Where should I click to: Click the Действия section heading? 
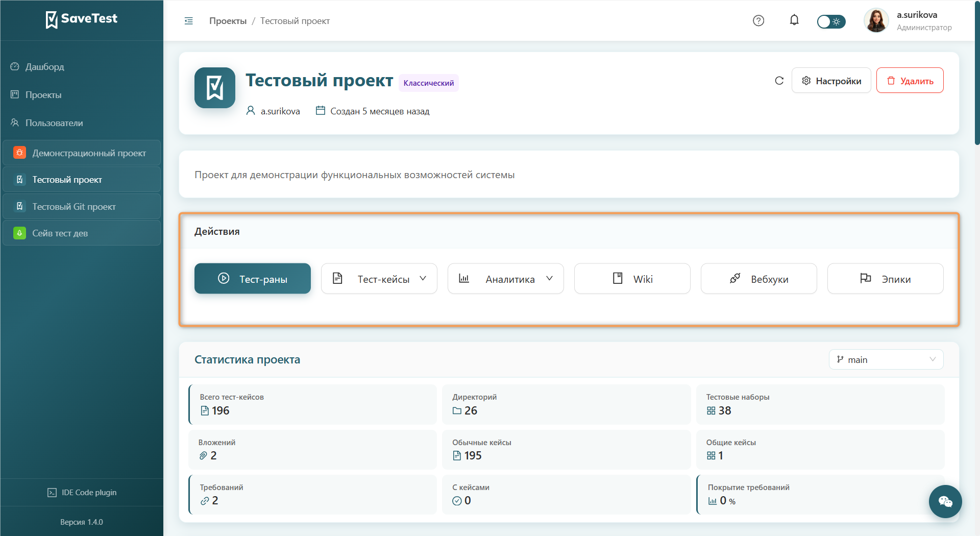point(217,231)
